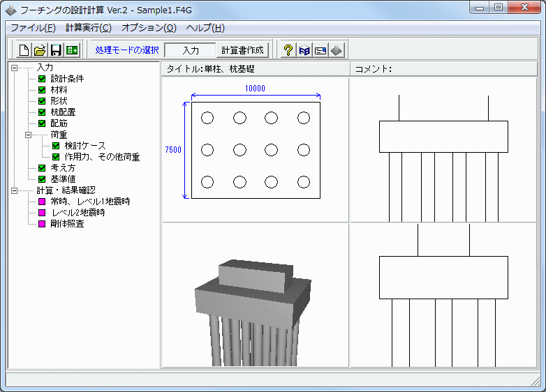Maximize the application window

coord(499,7)
